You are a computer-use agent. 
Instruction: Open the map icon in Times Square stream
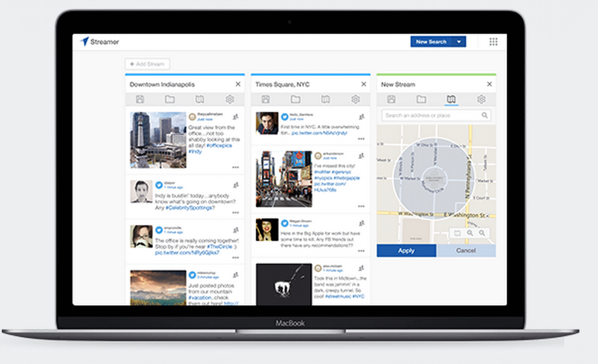pos(326,99)
